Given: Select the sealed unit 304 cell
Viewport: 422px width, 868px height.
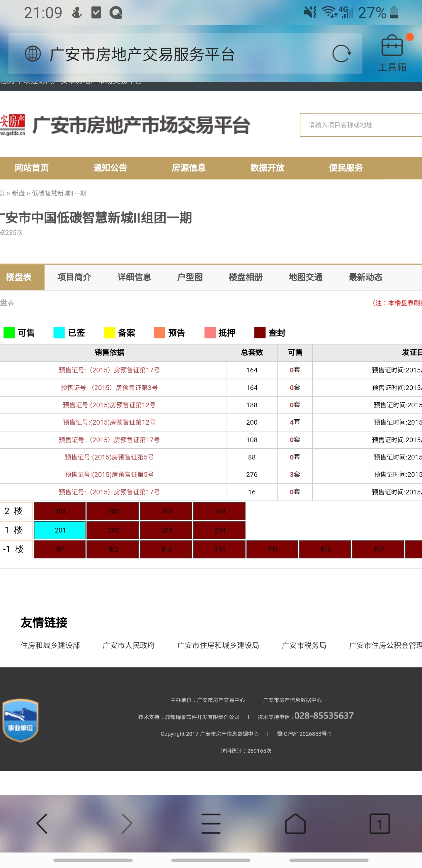Looking at the screenshot, I should [219, 511].
